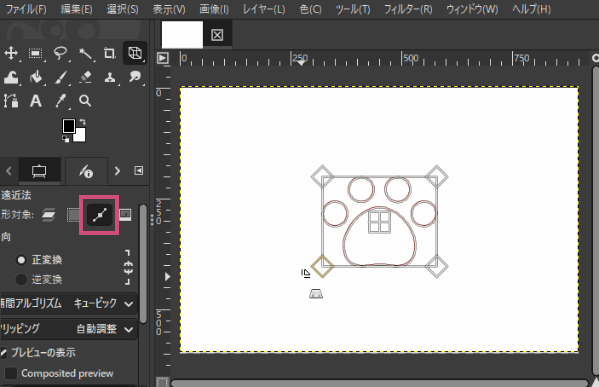Screen dimensions: 599x387
Task: Set transform target to Layer
Action: pyautogui.click(x=49, y=215)
